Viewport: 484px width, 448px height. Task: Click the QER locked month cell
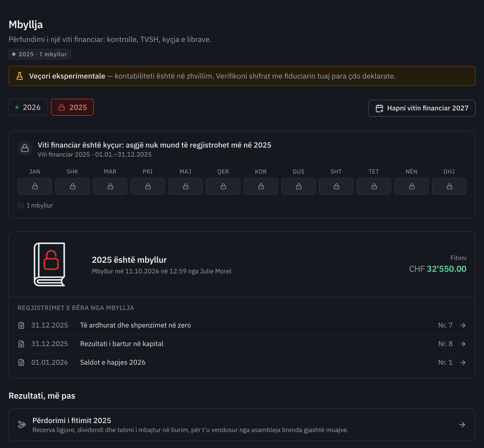(x=223, y=186)
